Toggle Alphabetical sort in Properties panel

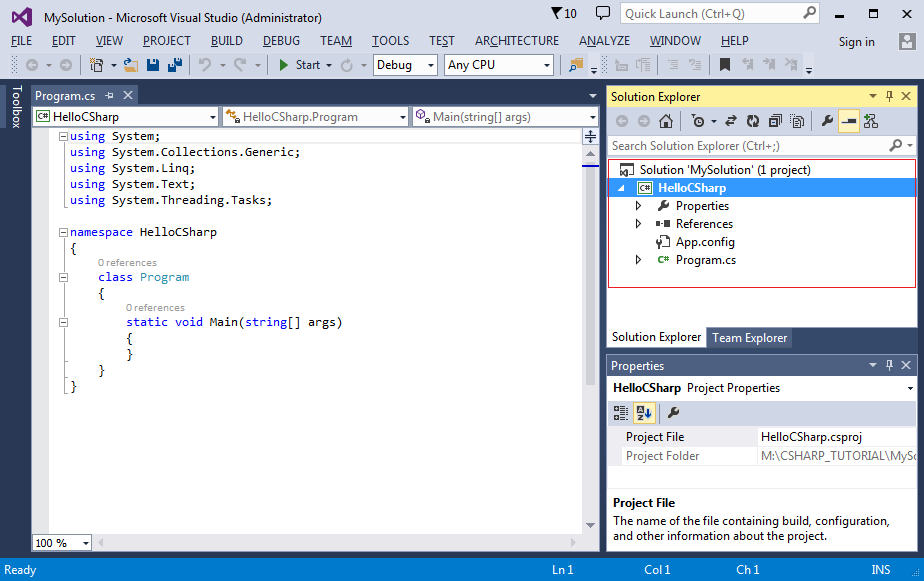(644, 413)
